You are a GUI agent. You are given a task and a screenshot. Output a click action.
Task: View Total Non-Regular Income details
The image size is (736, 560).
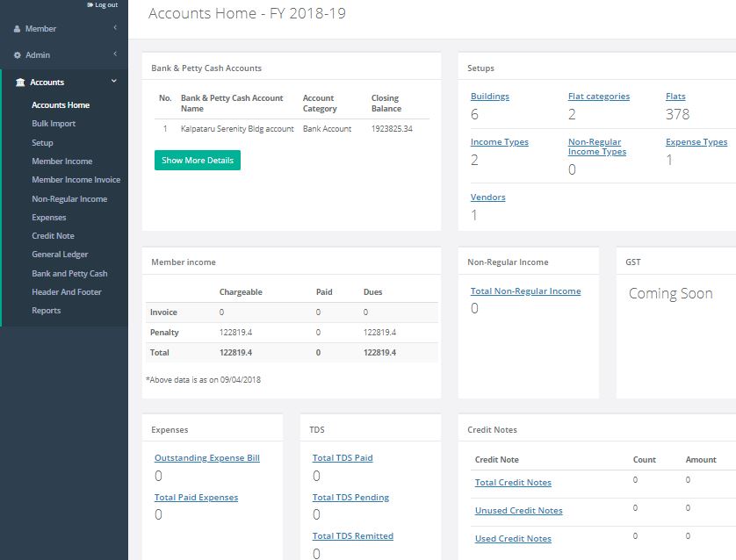pyautogui.click(x=526, y=291)
